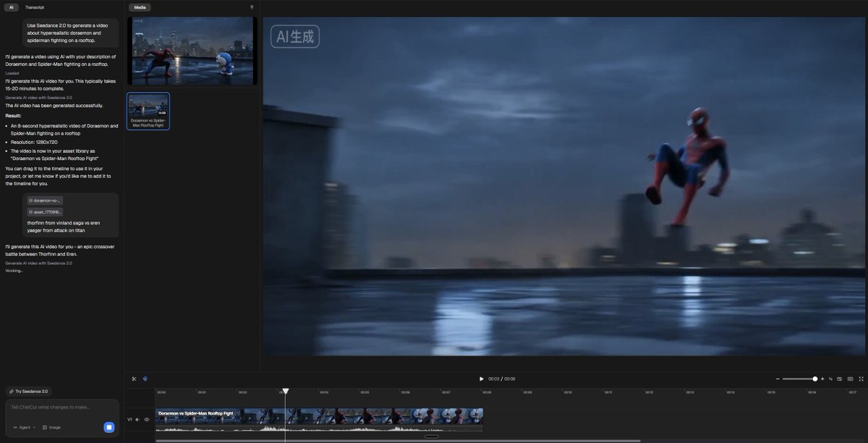
Task: Click the 00:03 / 00:08 timecode display
Action: [x=502, y=379]
